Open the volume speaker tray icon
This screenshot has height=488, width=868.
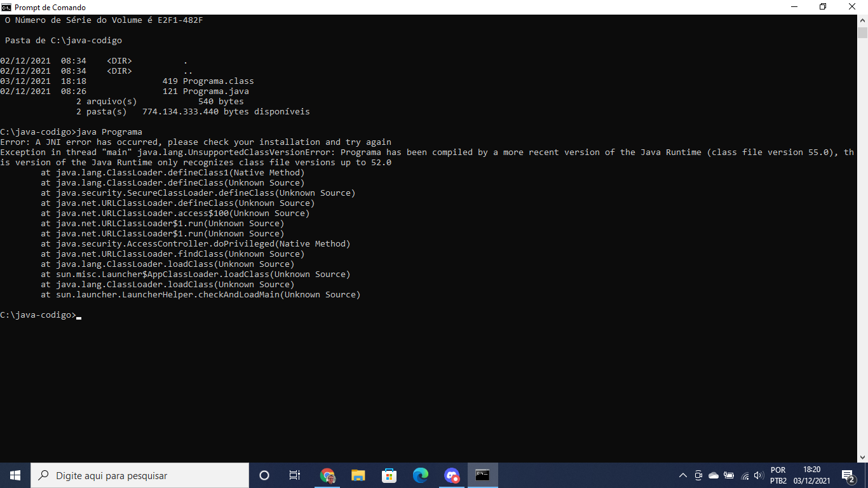pyautogui.click(x=758, y=475)
